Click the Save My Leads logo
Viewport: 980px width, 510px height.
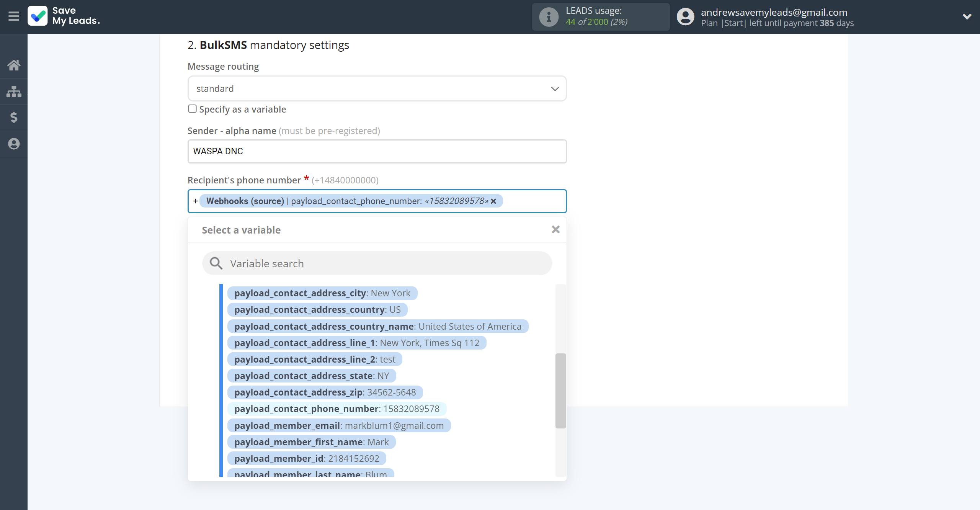click(64, 16)
